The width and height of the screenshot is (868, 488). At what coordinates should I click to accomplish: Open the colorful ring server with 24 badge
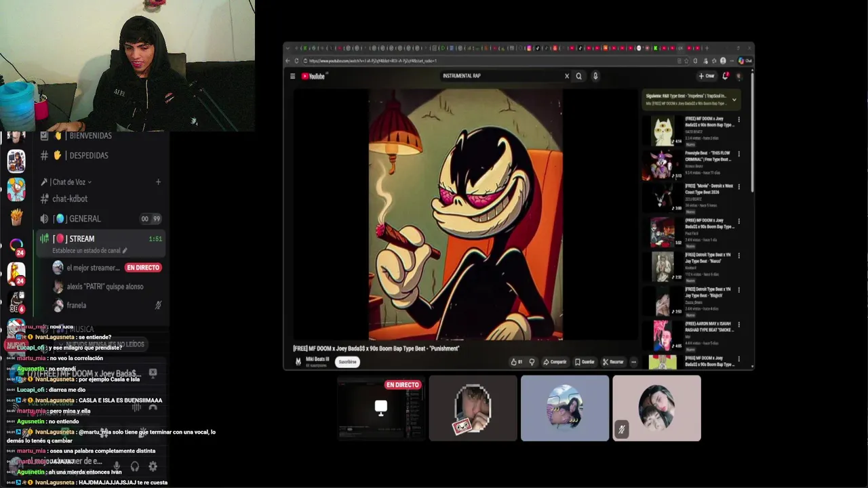tap(16, 245)
